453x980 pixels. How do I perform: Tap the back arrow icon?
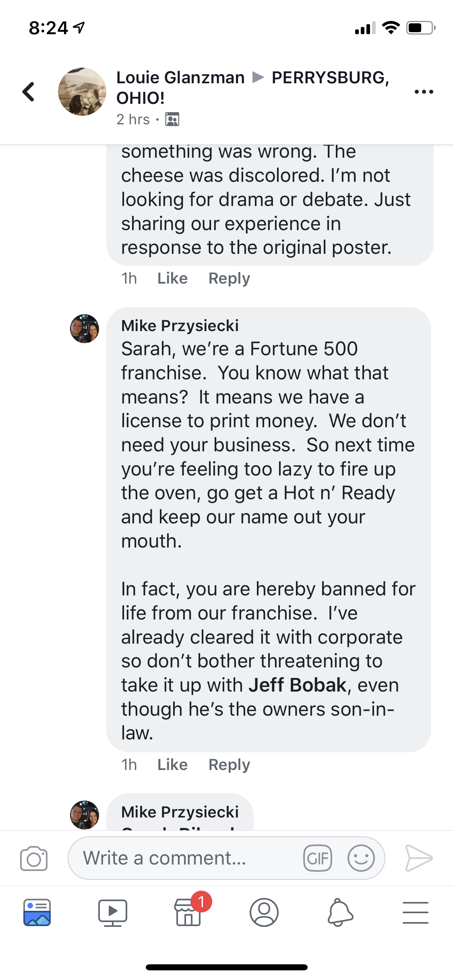pos(29,92)
